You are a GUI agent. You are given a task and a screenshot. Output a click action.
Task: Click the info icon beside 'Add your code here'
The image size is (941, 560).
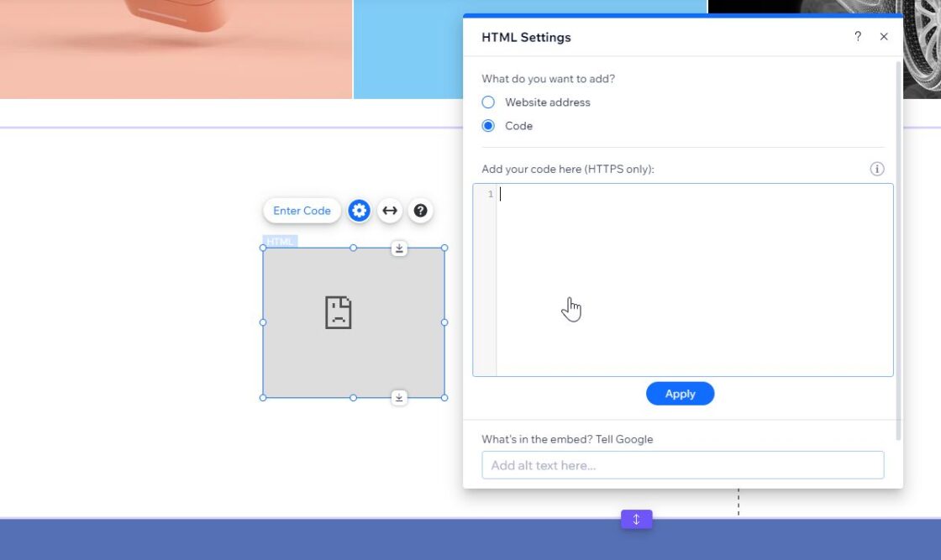[876, 169]
